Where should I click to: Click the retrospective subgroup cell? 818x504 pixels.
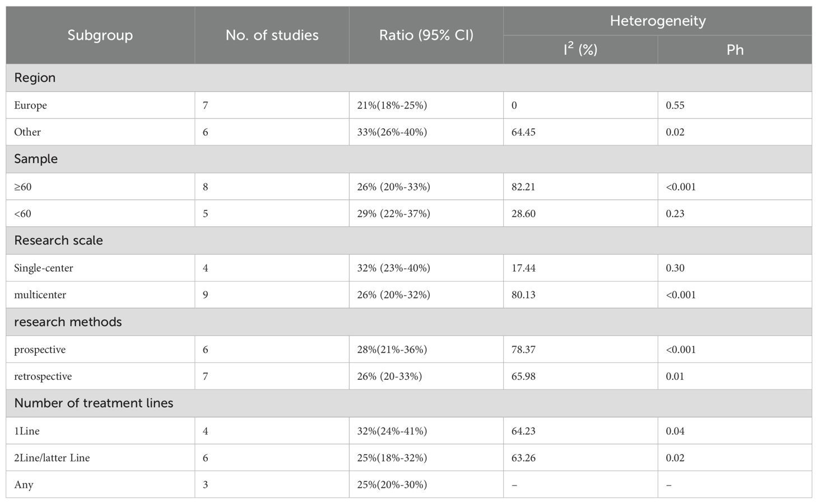tap(100, 376)
